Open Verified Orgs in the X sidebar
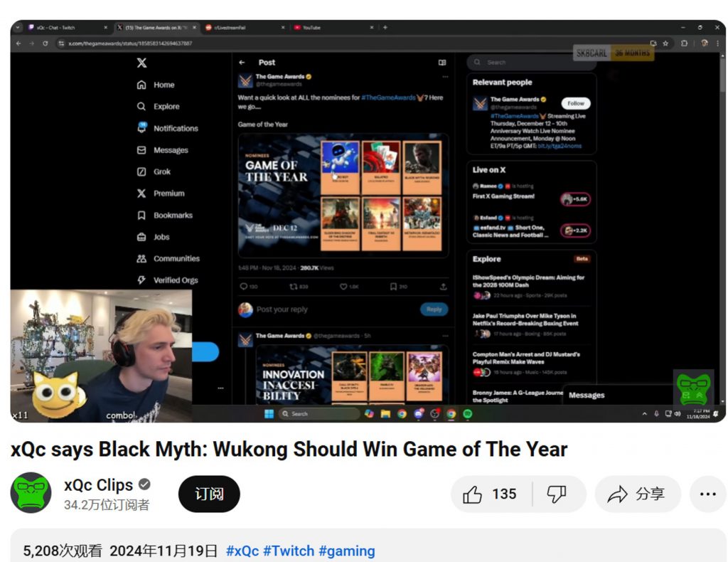The width and height of the screenshot is (728, 562). 167,280
